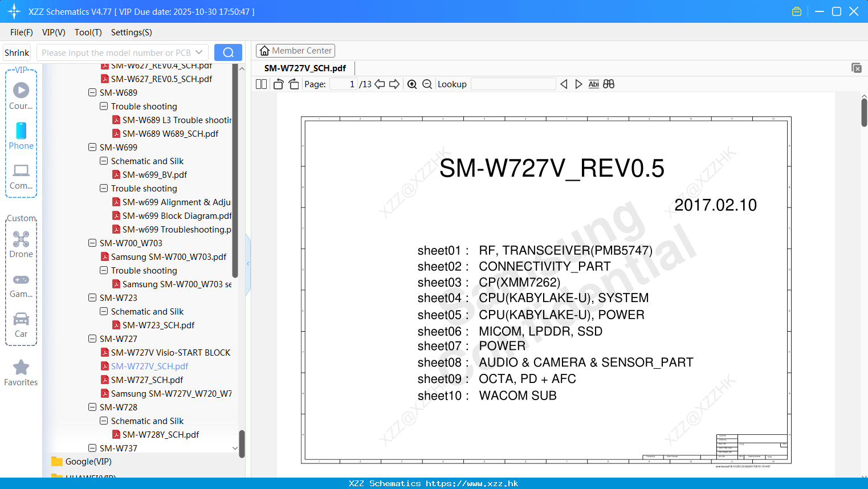Find previous lookup result triangle
This screenshot has height=489, width=868.
[x=564, y=84]
